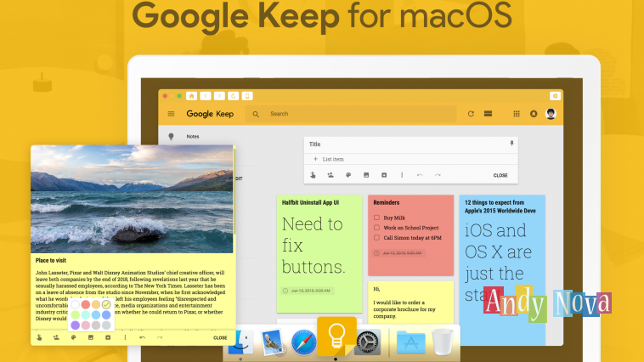
Task: Open the color palette for the new Title note
Action: click(x=348, y=175)
